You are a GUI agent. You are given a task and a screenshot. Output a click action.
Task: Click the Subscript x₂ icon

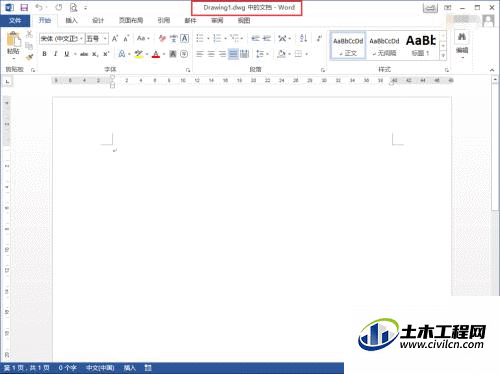(95, 54)
